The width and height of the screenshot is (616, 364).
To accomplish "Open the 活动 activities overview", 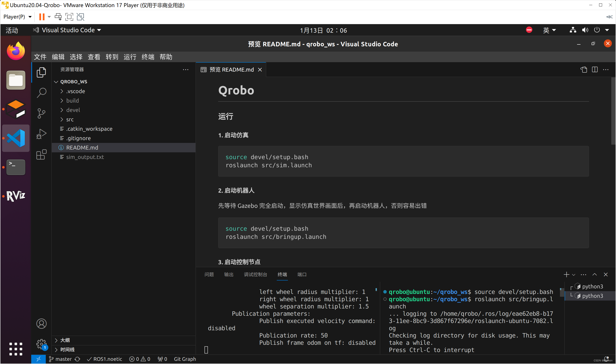I will pyautogui.click(x=12, y=30).
